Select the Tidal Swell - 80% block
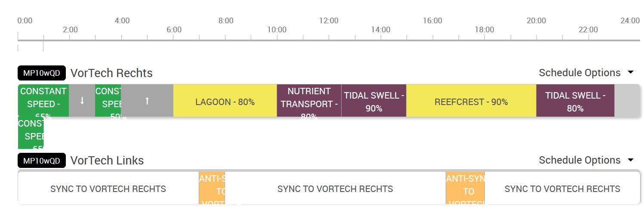644x223 pixels. [575, 102]
